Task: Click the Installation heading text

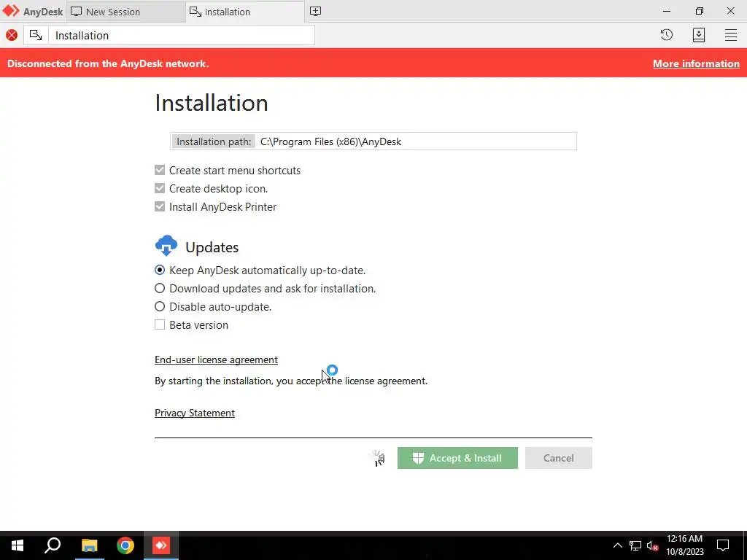Action: 212,103
